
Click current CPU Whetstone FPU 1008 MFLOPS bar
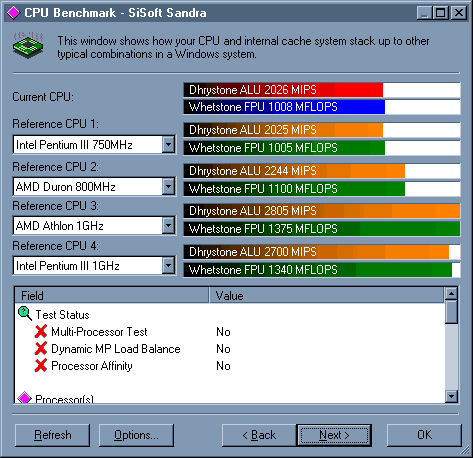[x=322, y=107]
